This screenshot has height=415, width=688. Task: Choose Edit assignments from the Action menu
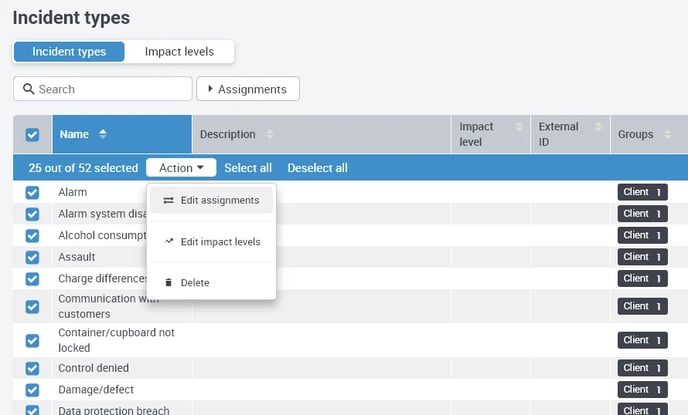pos(211,200)
